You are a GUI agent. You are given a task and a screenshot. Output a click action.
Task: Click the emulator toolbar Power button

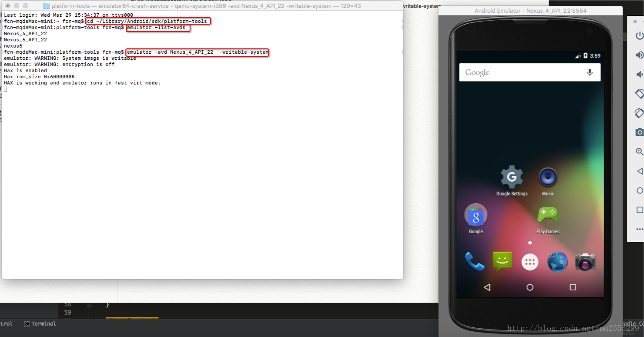click(640, 36)
